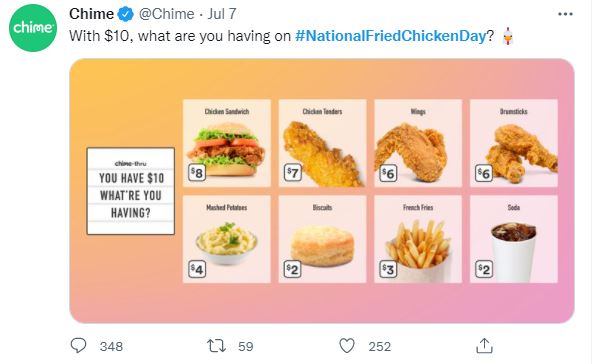Click the green Chime profile avatar
The height and width of the screenshot is (364, 594).
coord(33,28)
